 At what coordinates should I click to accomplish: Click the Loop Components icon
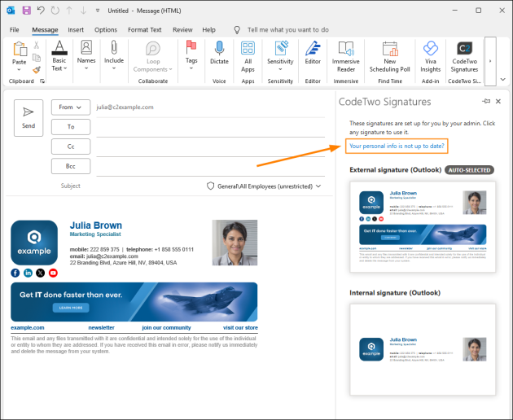153,48
